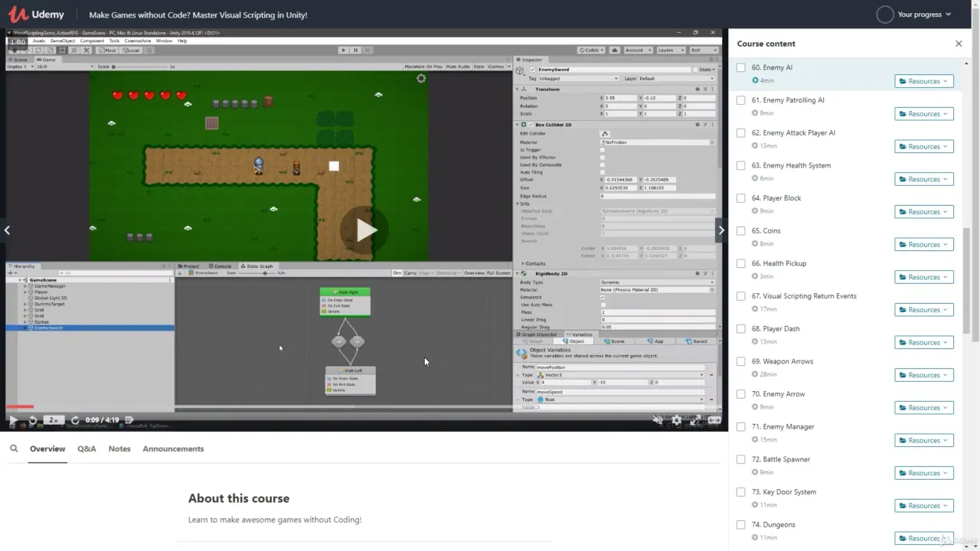Screen dimensions: 980x551
Task: Open the video settings gear
Action: pos(676,419)
